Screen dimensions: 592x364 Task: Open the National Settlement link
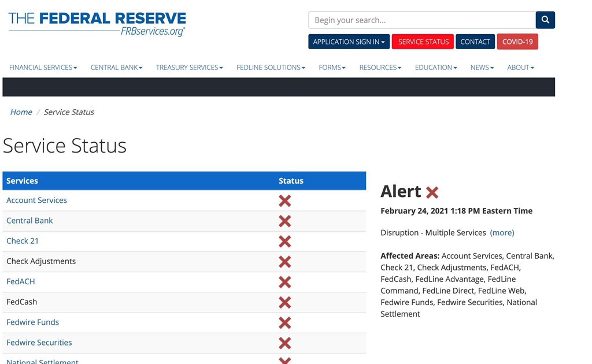[42, 361]
